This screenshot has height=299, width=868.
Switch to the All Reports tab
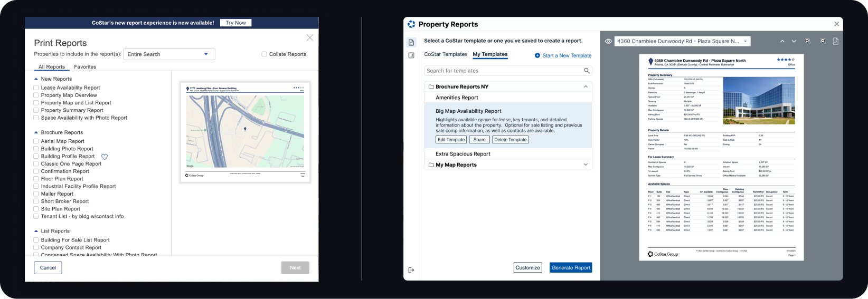[52, 67]
